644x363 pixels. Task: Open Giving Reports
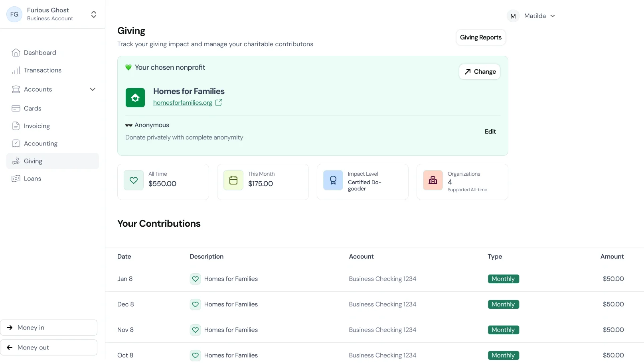click(480, 37)
